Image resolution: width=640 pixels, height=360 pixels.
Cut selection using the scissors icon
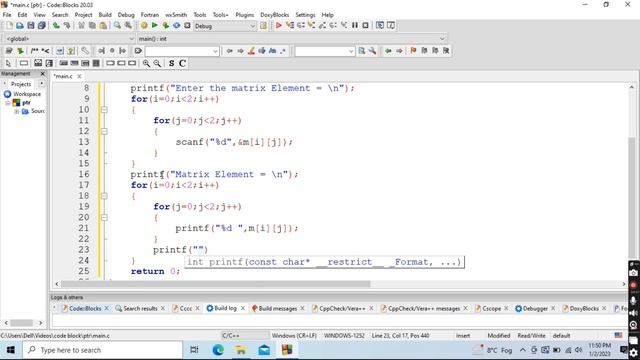pos(82,26)
